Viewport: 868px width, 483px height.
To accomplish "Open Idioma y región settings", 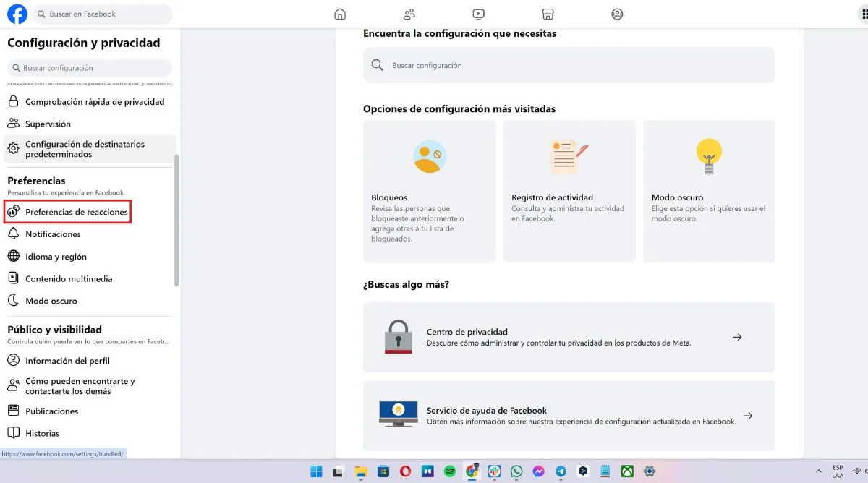I will click(x=56, y=257).
